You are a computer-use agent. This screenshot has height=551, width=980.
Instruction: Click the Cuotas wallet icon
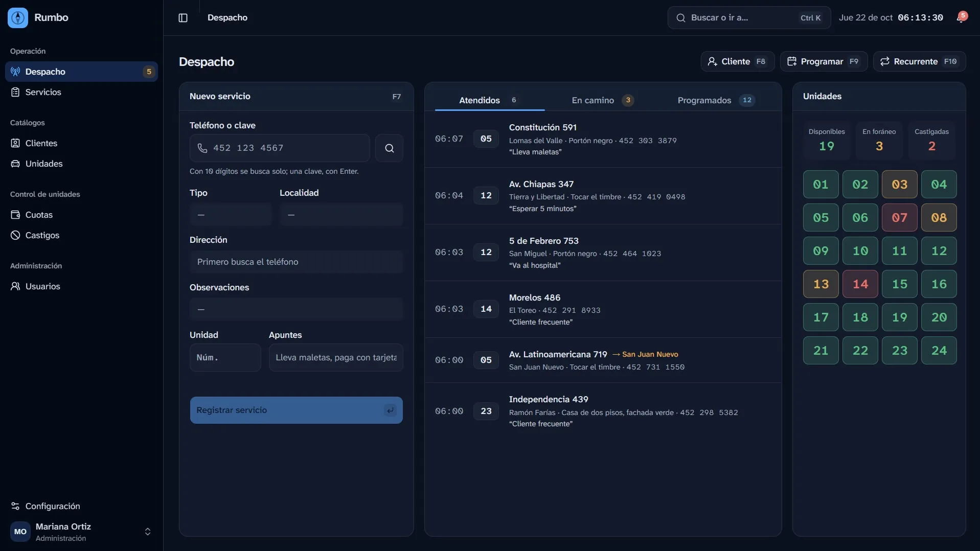pos(15,215)
